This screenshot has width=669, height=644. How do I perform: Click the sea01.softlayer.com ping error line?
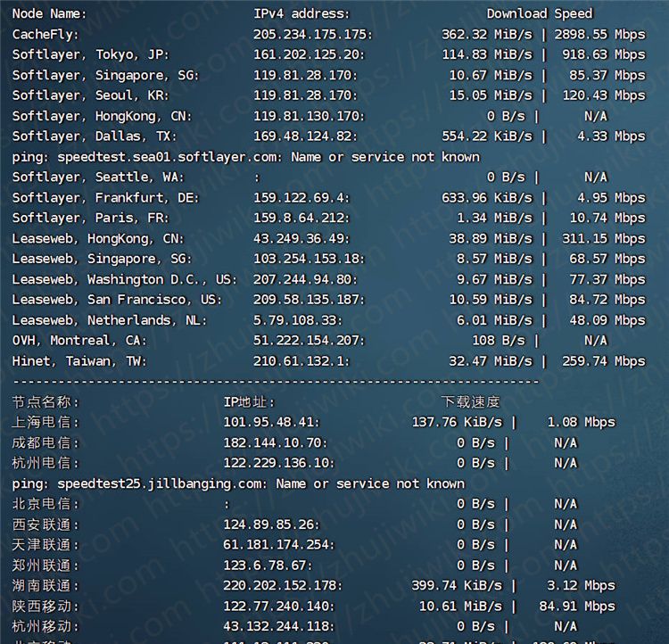point(246,157)
